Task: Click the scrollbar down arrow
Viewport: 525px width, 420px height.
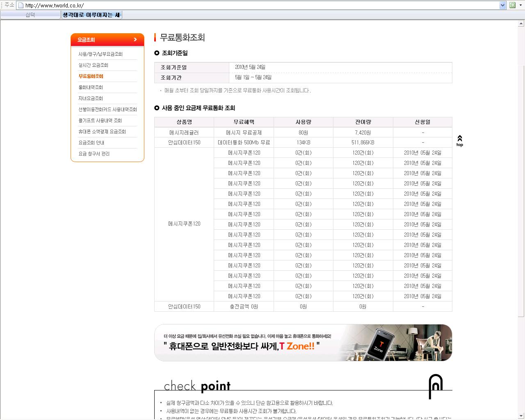Action: pyautogui.click(x=521, y=415)
